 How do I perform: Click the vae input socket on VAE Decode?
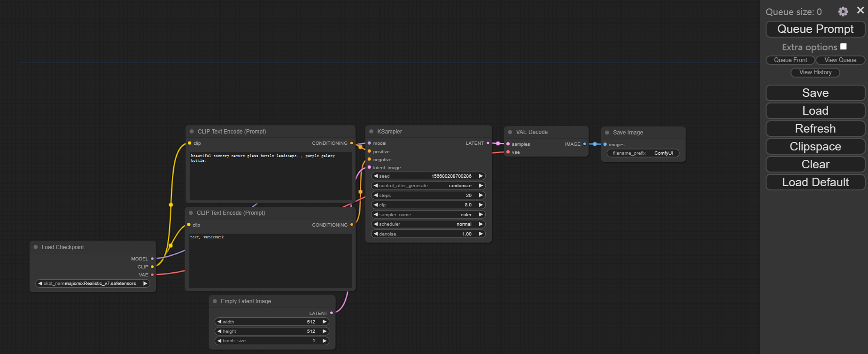pos(508,152)
